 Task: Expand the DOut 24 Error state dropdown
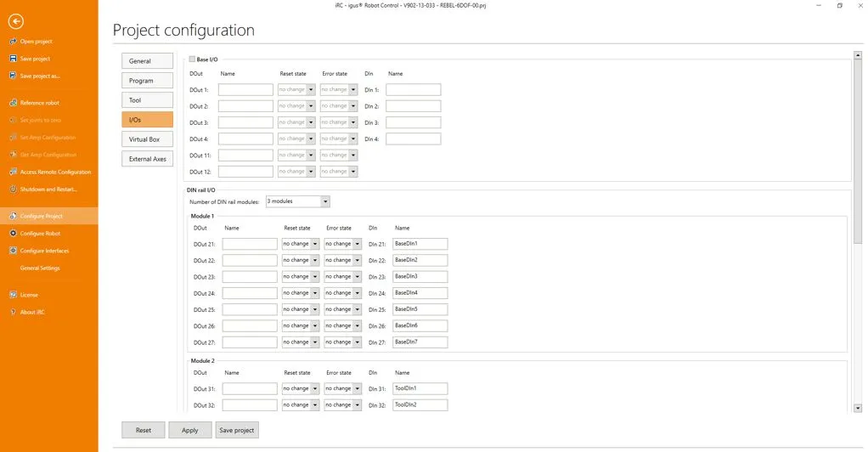click(342, 293)
